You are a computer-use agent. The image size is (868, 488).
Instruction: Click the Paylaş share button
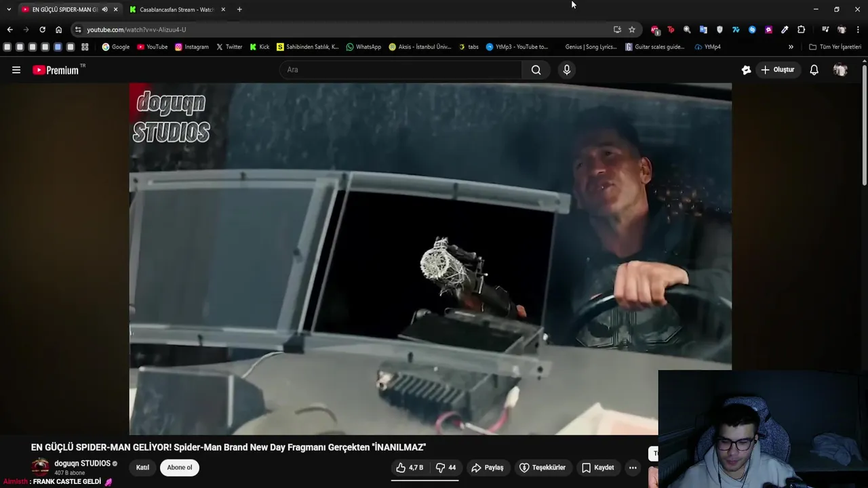tap(488, 468)
